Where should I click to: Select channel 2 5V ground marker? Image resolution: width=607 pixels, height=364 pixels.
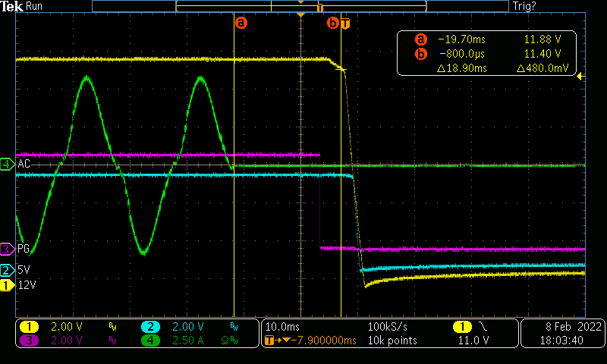(7, 270)
